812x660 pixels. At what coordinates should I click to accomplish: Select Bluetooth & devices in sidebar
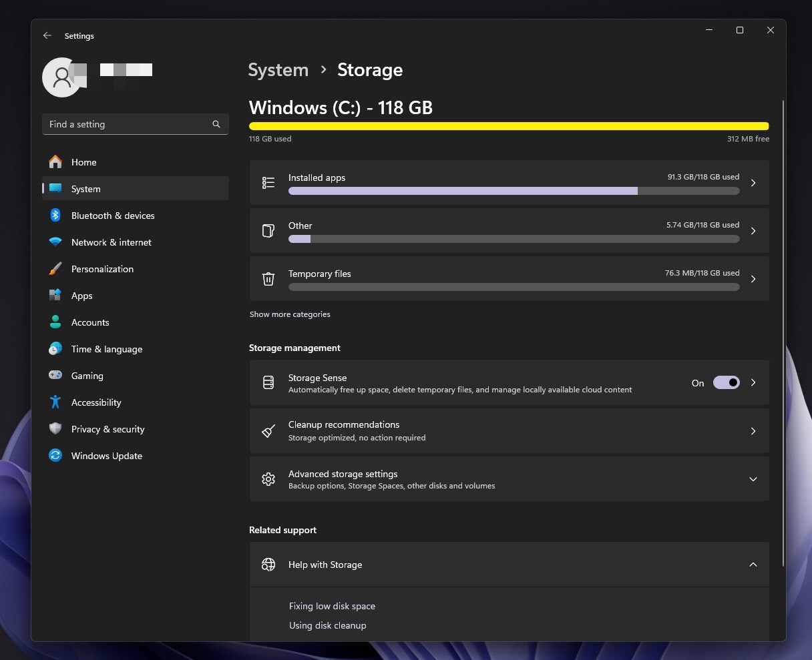coord(136,216)
